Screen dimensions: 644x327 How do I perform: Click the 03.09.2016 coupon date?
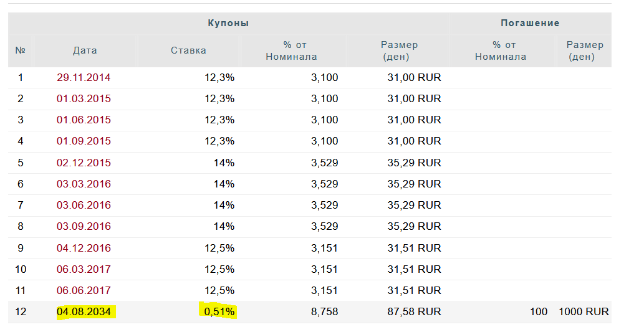coord(84,227)
